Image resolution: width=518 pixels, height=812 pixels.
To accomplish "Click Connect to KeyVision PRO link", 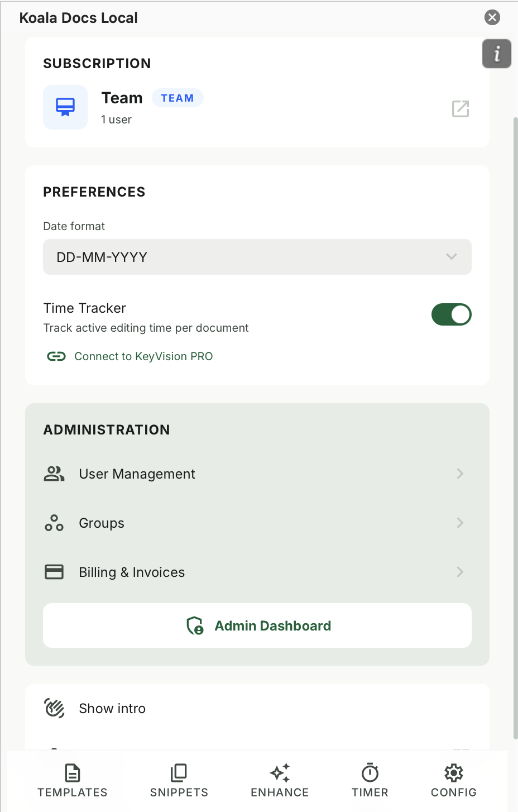I will point(143,356).
